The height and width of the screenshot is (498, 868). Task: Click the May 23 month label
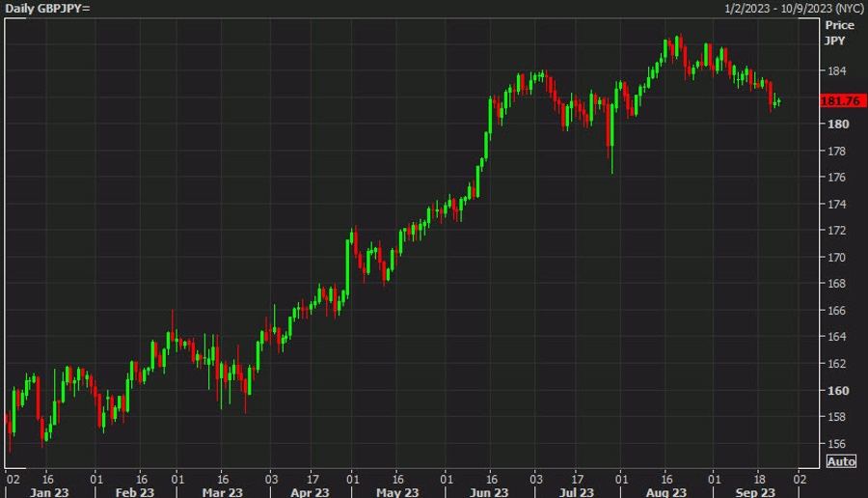click(x=398, y=492)
